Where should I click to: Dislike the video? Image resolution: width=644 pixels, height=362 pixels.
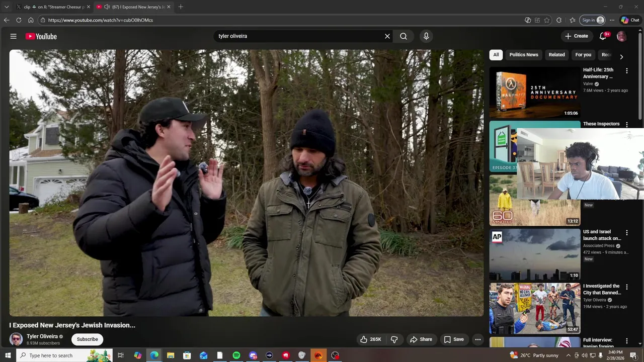pyautogui.click(x=394, y=339)
